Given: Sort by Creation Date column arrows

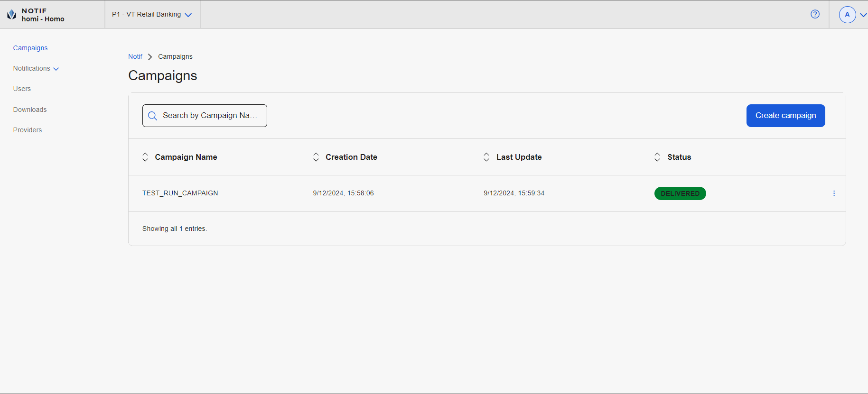Looking at the screenshot, I should [x=316, y=157].
